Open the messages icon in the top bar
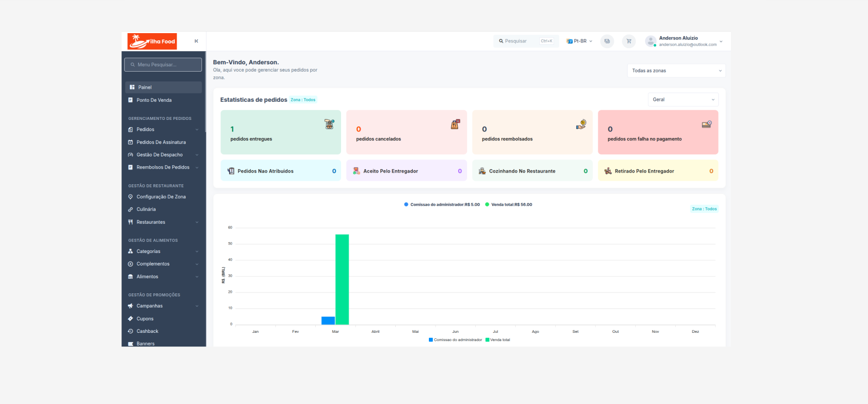Image resolution: width=868 pixels, height=404 pixels. coord(607,41)
